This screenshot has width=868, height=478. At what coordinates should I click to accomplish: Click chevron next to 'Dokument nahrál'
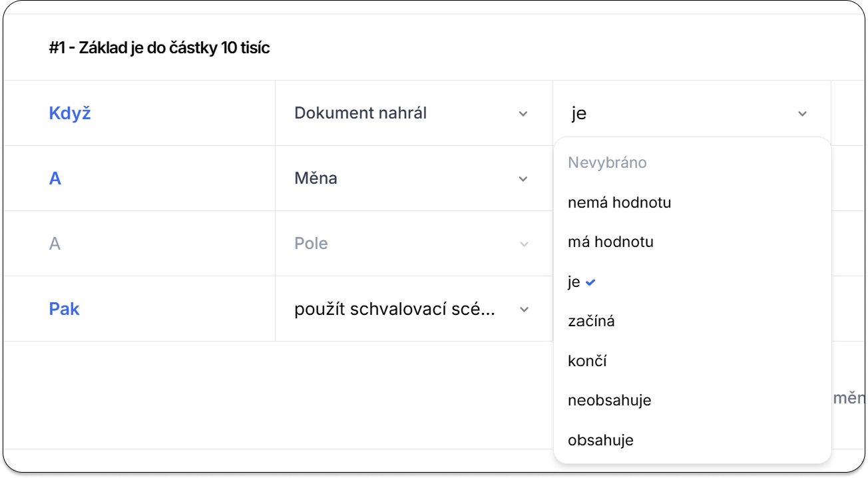point(523,114)
